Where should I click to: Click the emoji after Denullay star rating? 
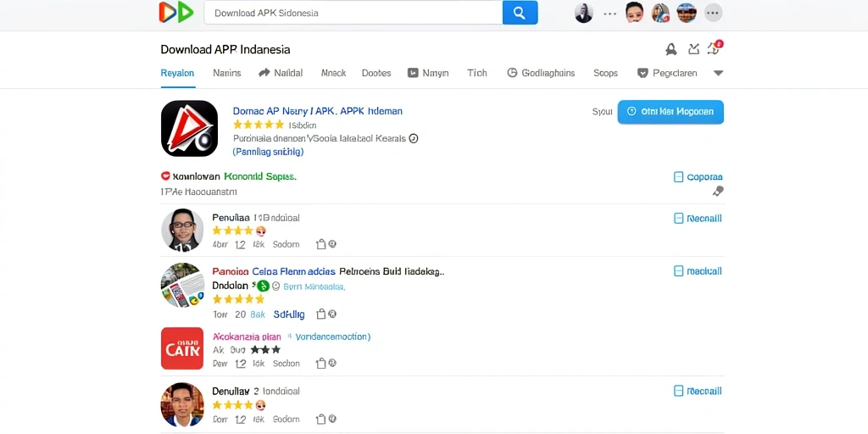(261, 405)
